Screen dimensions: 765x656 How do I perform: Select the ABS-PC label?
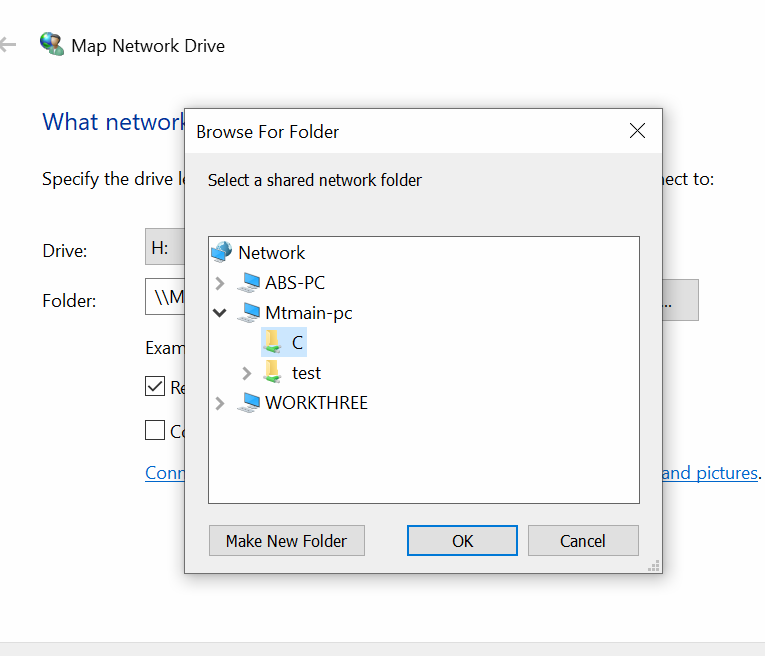point(295,282)
